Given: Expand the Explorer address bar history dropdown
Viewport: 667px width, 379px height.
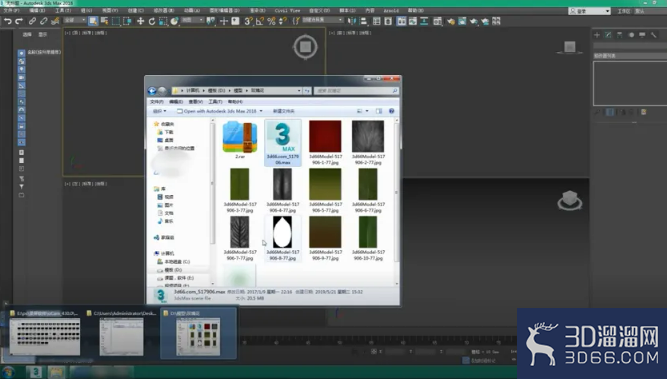Looking at the screenshot, I should point(299,91).
